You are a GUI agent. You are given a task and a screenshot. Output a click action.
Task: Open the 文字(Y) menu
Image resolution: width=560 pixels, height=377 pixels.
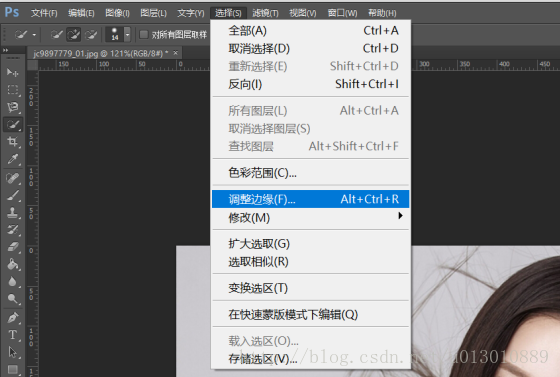pyautogui.click(x=191, y=13)
